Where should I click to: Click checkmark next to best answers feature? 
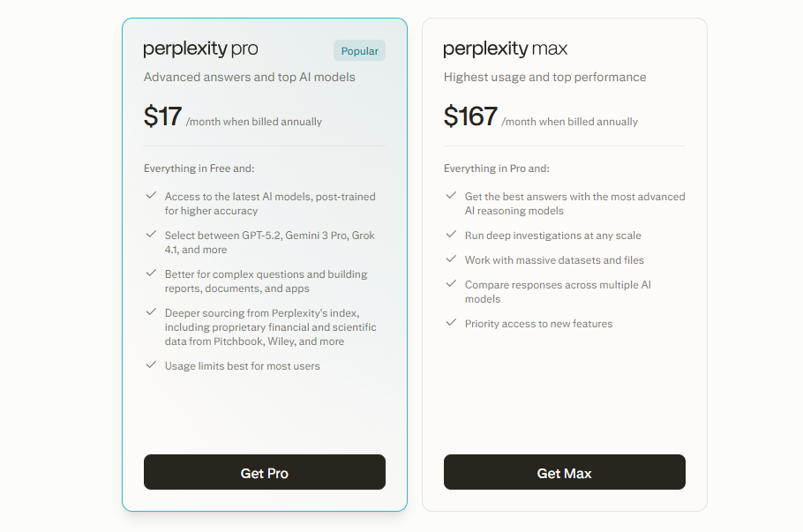451,196
